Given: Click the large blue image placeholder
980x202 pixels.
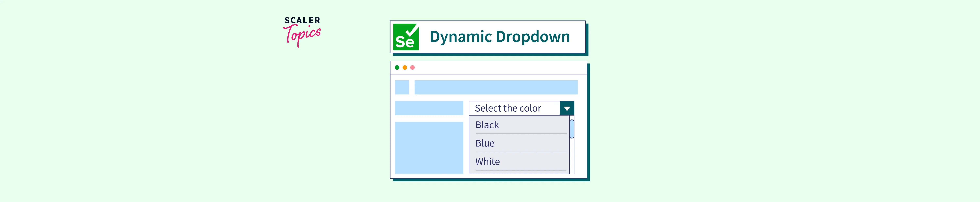Looking at the screenshot, I should click(x=429, y=148).
